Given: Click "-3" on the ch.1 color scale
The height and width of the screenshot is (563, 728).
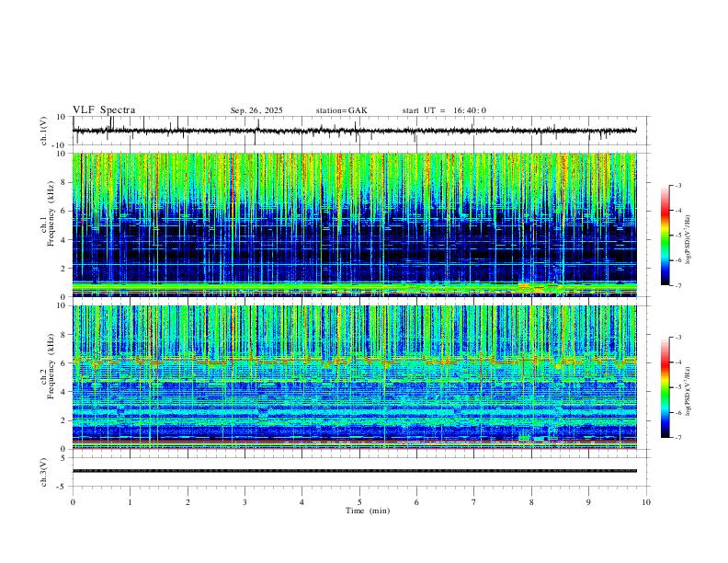Looking at the screenshot, I should click(x=677, y=185).
